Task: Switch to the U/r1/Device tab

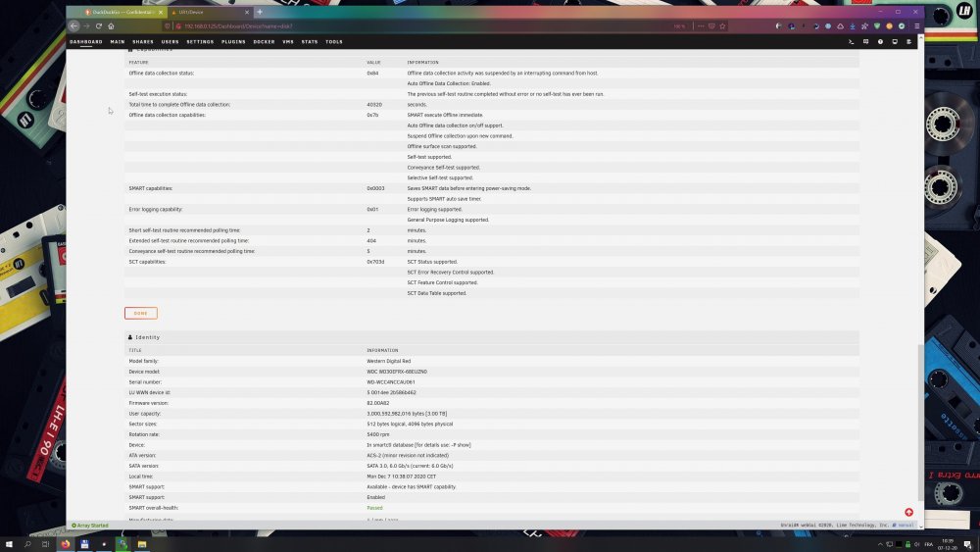Action: point(210,12)
